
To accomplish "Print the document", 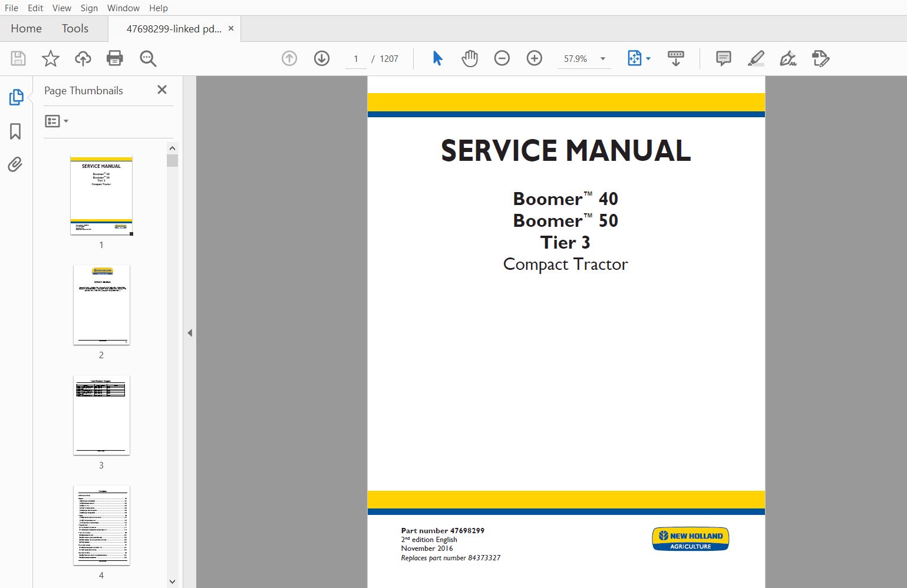I will click(115, 58).
